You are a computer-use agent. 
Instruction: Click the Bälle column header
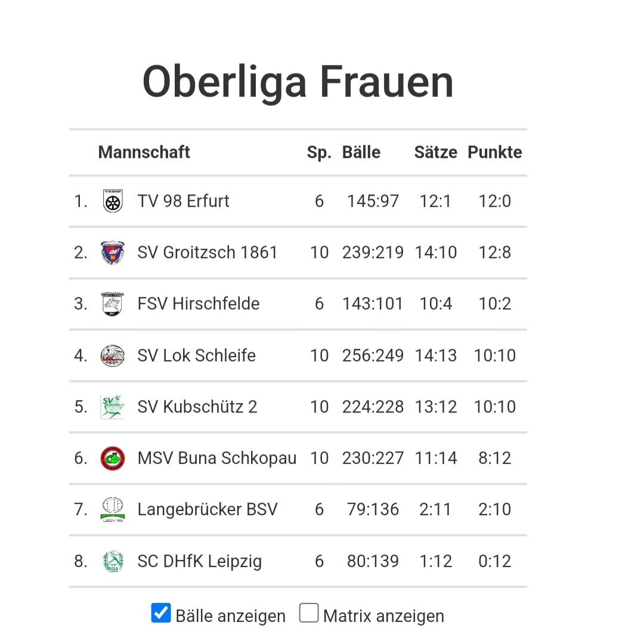pyautogui.click(x=361, y=152)
